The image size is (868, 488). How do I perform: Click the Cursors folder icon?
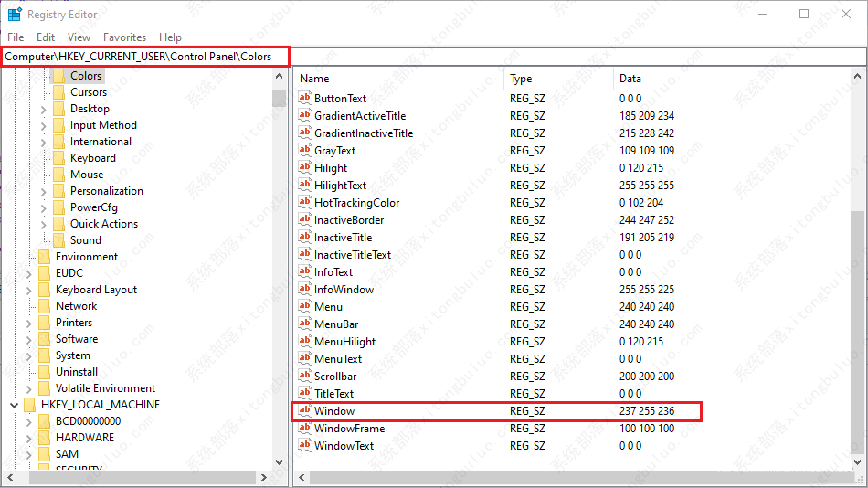tap(58, 92)
